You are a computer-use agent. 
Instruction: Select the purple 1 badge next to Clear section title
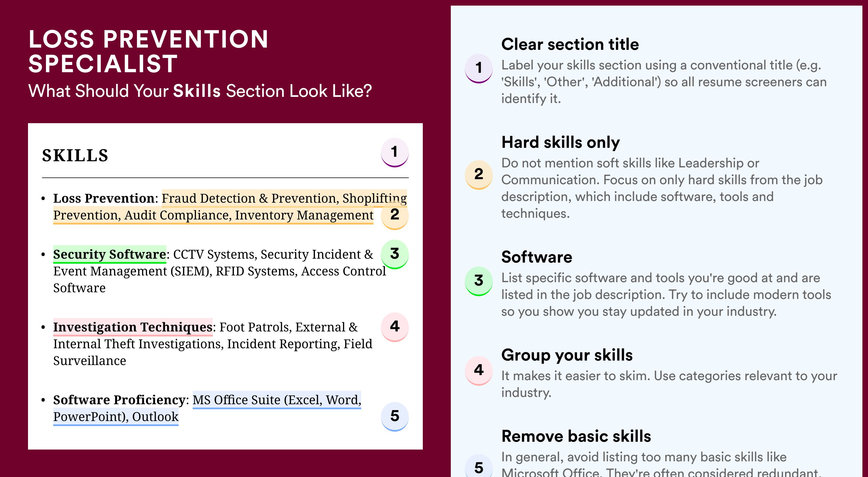point(479,68)
